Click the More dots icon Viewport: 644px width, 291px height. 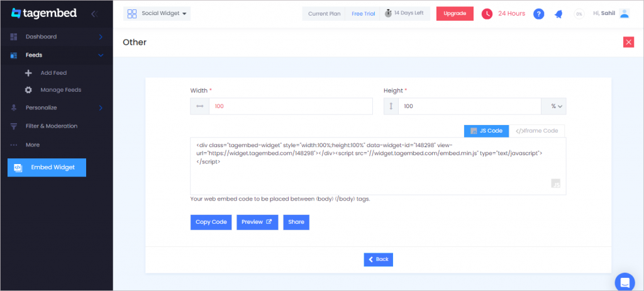click(x=14, y=145)
